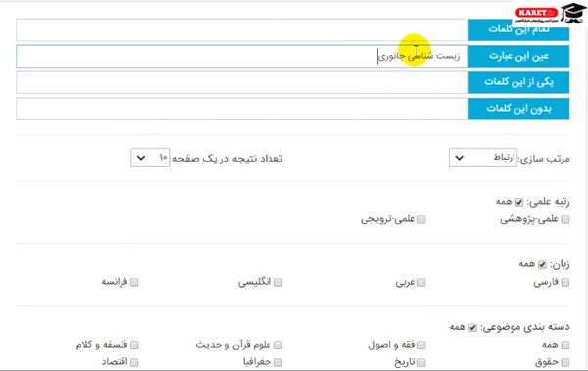Click the بدون این کلمات input field
Screen dimensions: 588x371
[242, 109]
